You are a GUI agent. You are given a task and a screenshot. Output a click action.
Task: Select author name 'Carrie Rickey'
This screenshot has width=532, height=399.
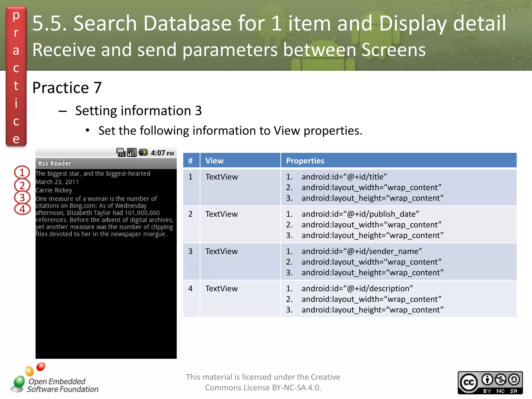tap(54, 190)
